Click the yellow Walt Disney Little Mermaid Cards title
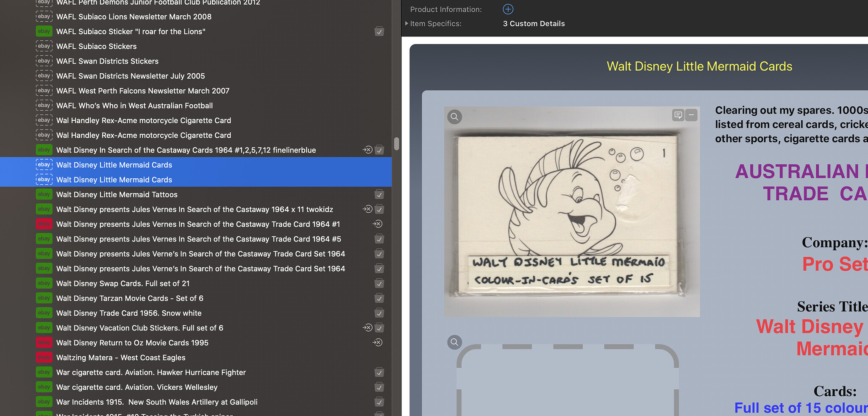Screen dimensions: 868x416 pyautogui.click(x=699, y=66)
